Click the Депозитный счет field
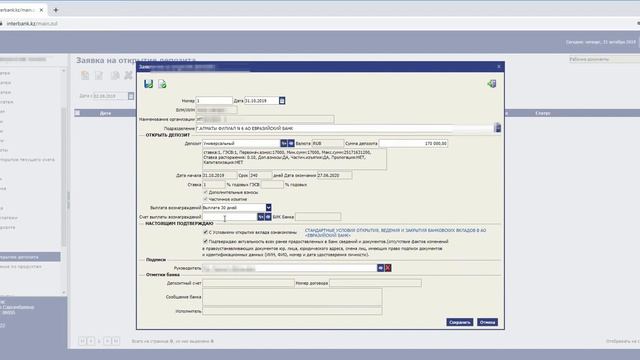The image size is (640, 360). point(248,283)
